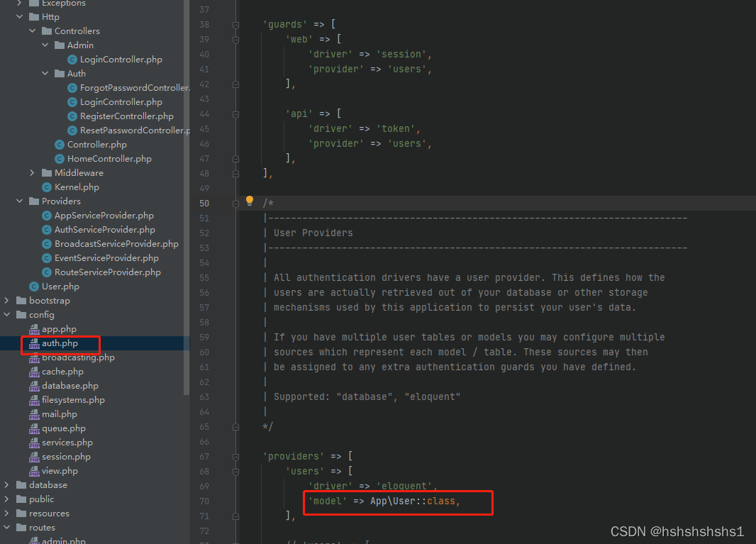756x544 pixels.
Task: Click the 'guards' key on line 38
Action: coord(285,25)
